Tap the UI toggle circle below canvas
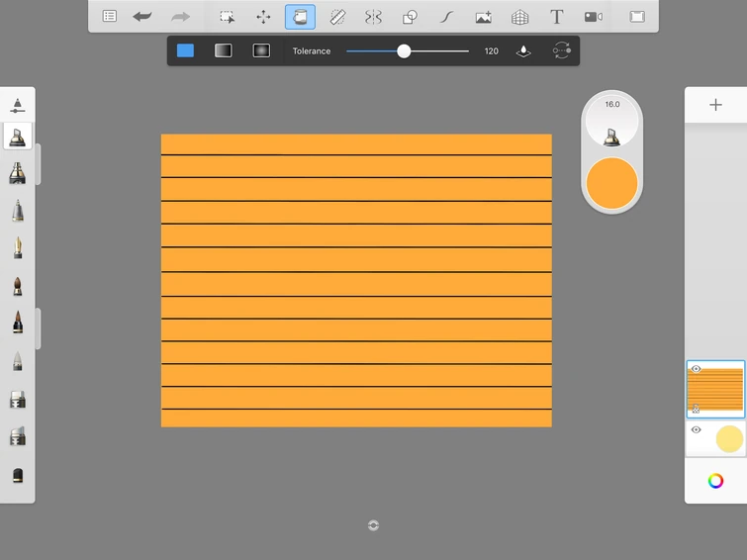 click(x=374, y=525)
